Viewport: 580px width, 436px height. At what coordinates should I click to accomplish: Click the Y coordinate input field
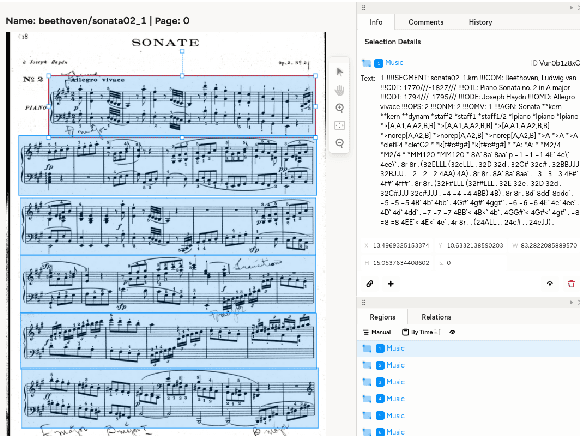[x=470, y=246]
